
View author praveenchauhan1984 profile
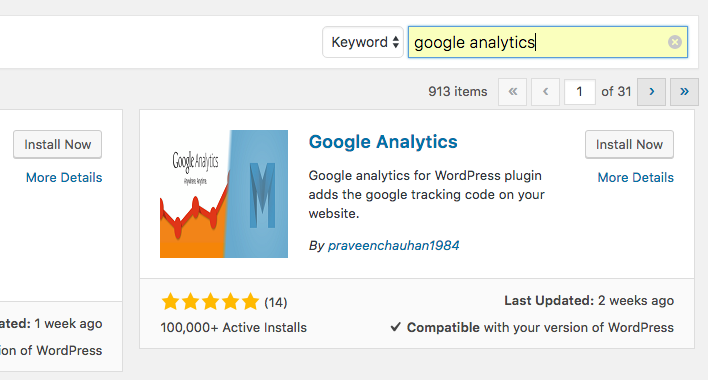tap(393, 246)
